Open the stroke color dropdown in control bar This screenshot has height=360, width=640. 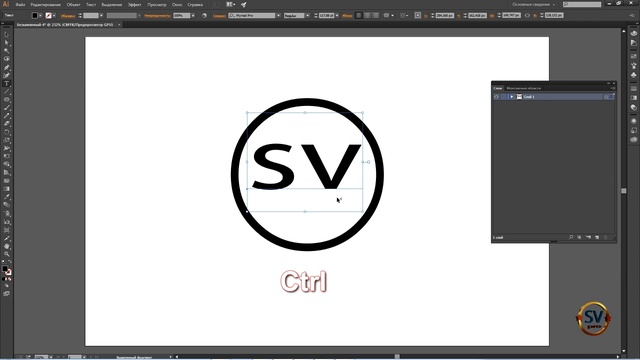pos(54,16)
